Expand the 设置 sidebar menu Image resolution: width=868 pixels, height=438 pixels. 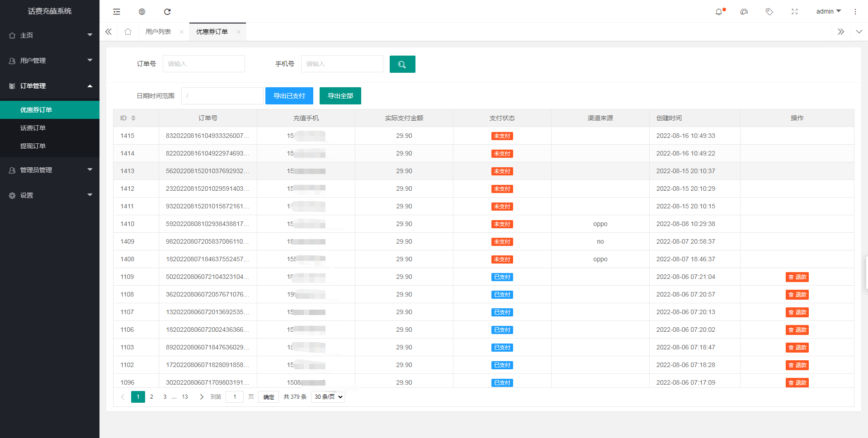(x=50, y=195)
